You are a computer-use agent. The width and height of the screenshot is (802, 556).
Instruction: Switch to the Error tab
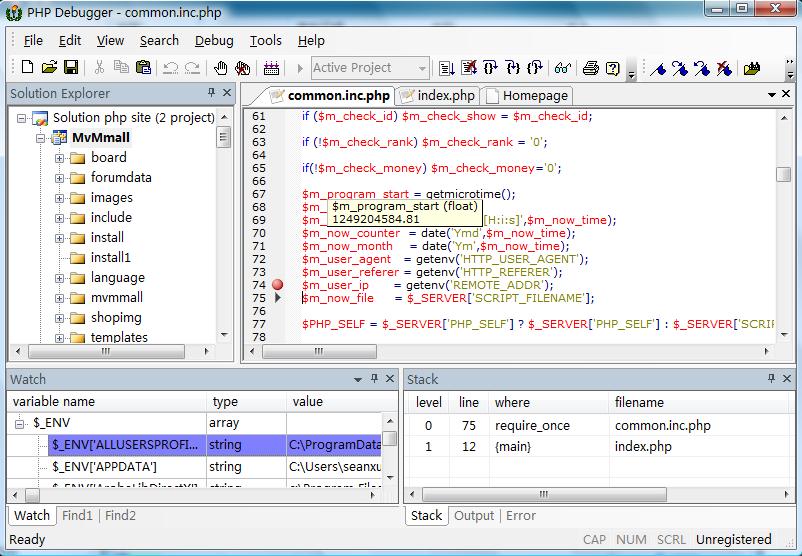pos(521,515)
